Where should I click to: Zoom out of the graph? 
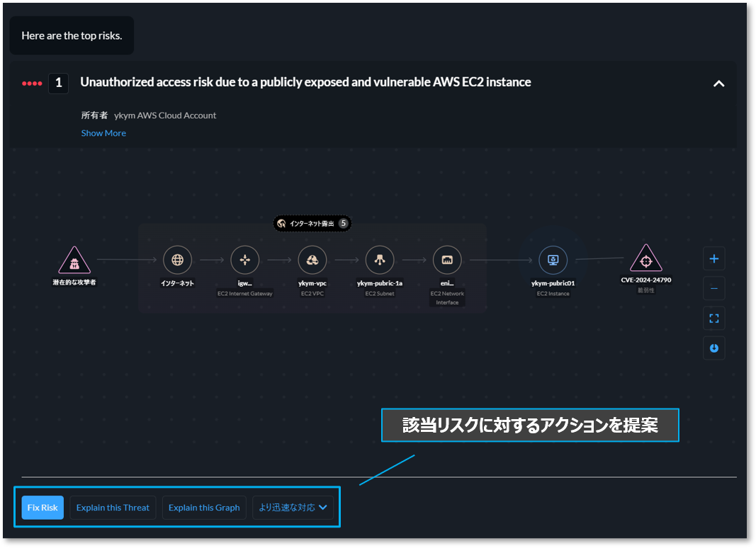click(x=713, y=288)
